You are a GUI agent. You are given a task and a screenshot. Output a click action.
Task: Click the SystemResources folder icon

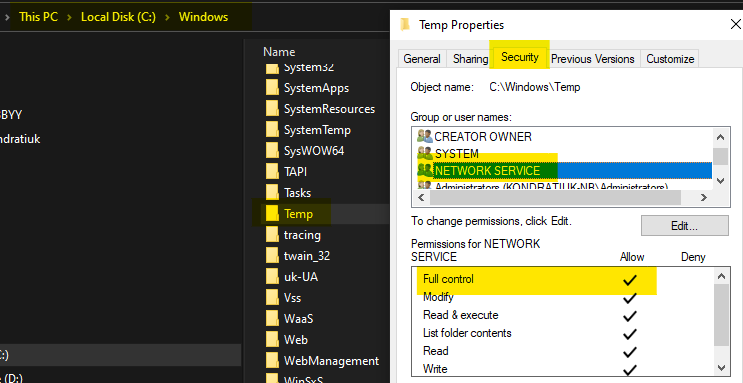tap(272, 109)
